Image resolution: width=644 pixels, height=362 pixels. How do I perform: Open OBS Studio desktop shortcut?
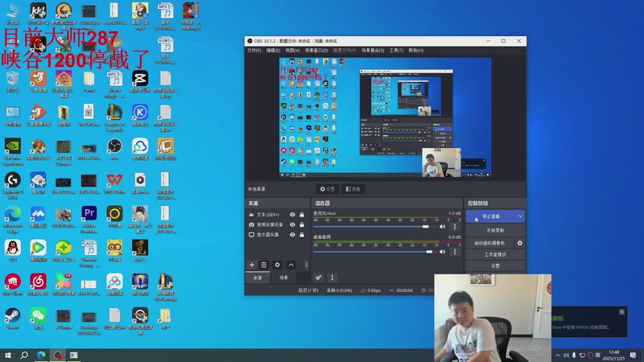point(114,149)
